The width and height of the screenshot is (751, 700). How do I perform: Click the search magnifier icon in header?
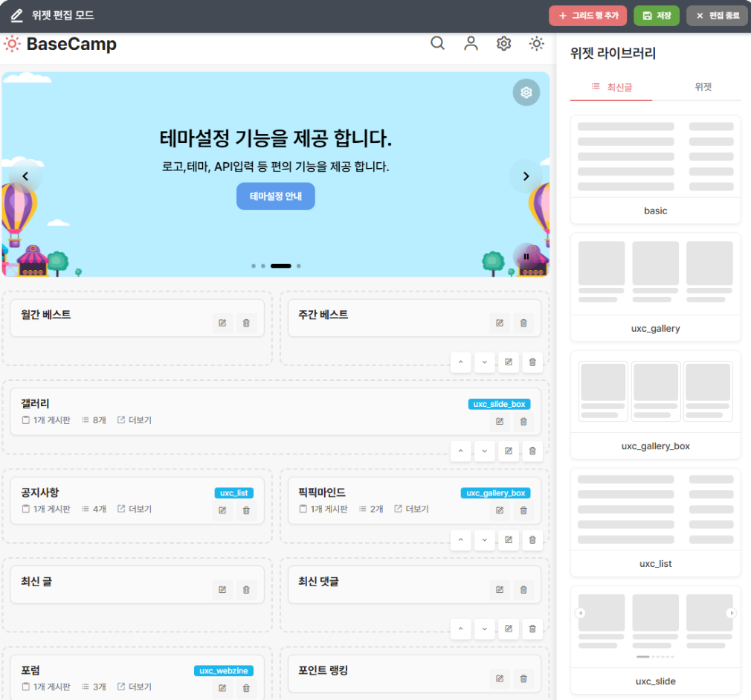(437, 44)
